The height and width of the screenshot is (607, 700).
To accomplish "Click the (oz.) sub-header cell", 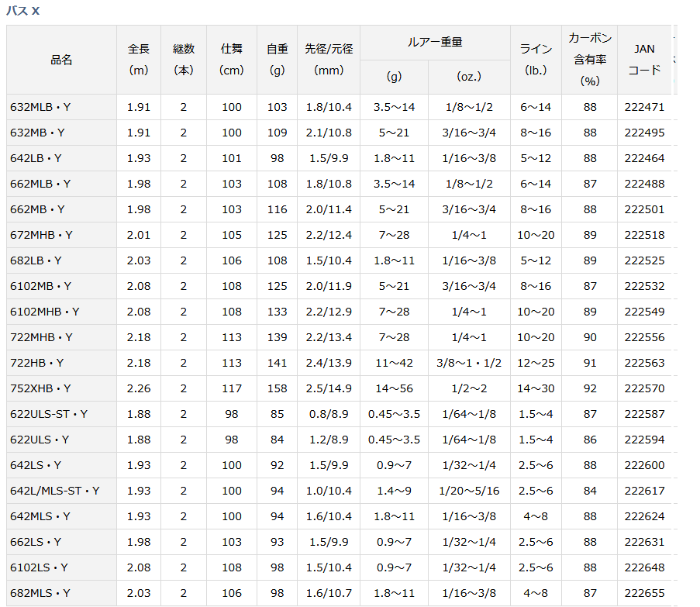I will (x=469, y=77).
